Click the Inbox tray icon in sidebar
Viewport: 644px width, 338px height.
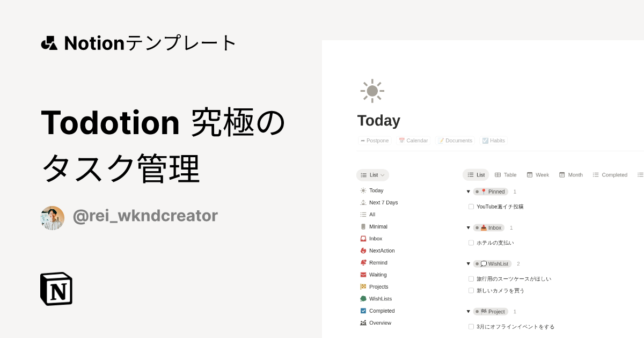(363, 239)
